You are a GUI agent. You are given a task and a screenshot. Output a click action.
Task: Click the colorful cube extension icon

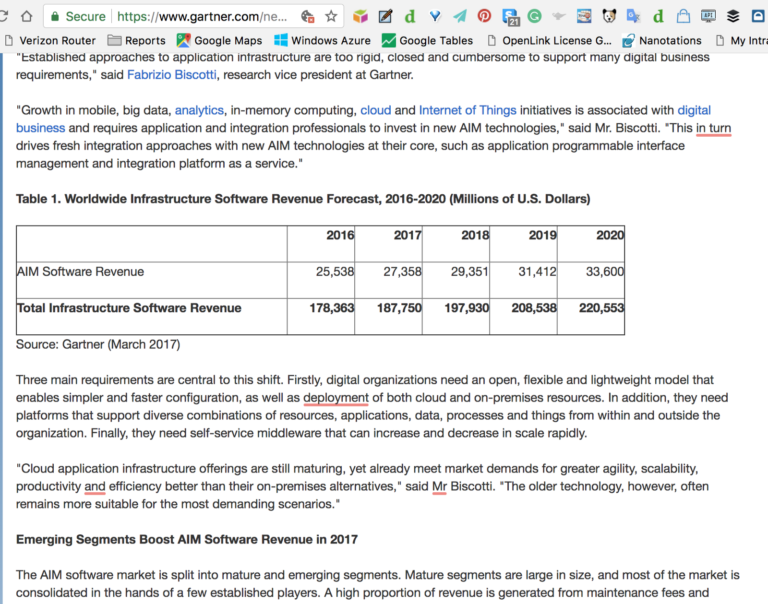tap(359, 16)
